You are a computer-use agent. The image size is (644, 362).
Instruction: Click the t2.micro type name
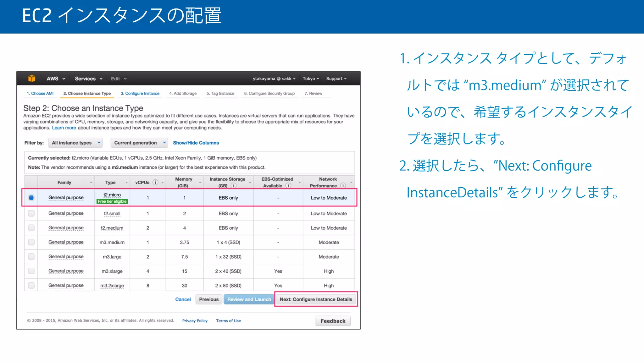point(112,195)
